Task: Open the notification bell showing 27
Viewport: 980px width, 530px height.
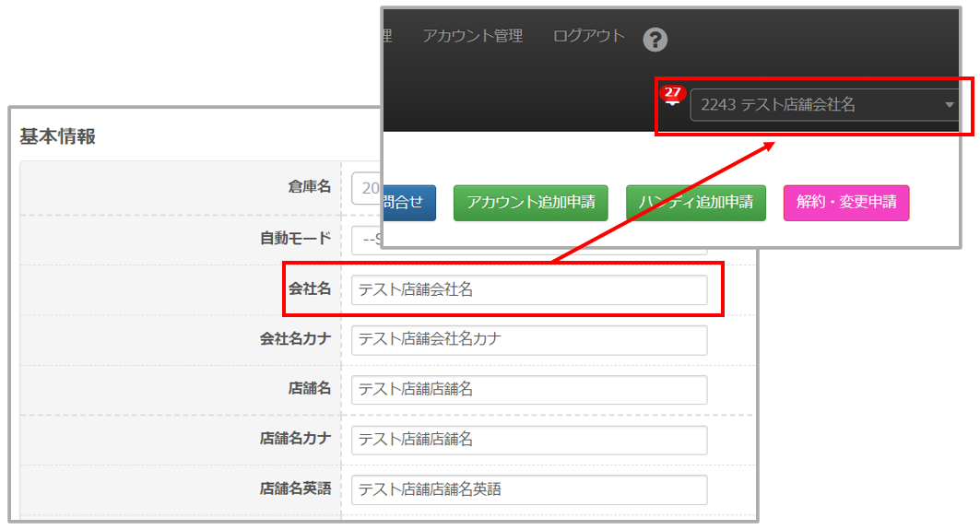Action: (672, 96)
